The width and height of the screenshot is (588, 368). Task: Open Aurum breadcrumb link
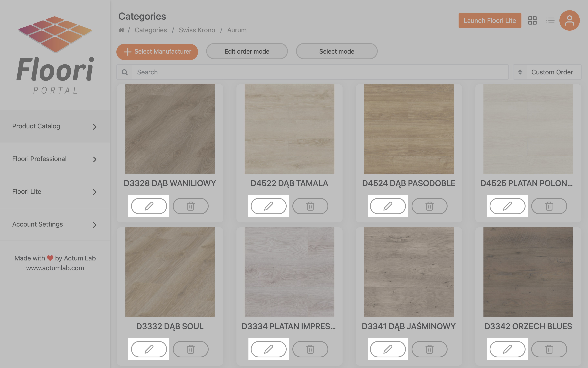(x=237, y=30)
